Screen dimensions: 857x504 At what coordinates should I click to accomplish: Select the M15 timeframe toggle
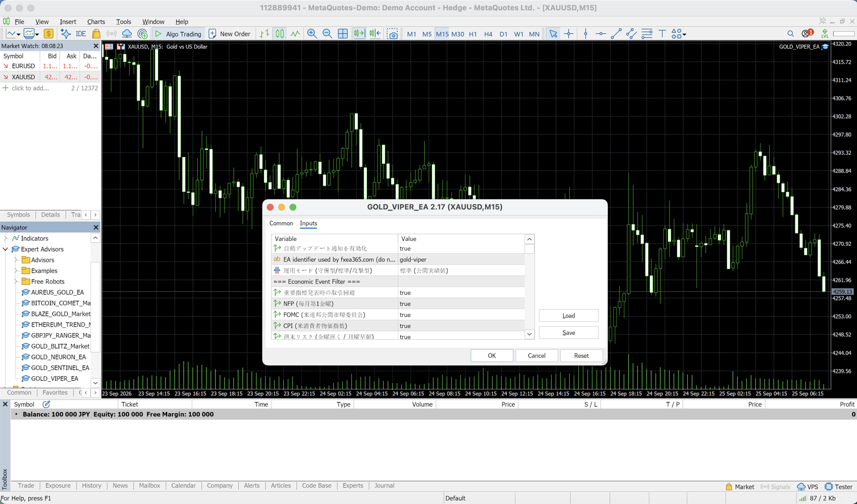point(442,34)
